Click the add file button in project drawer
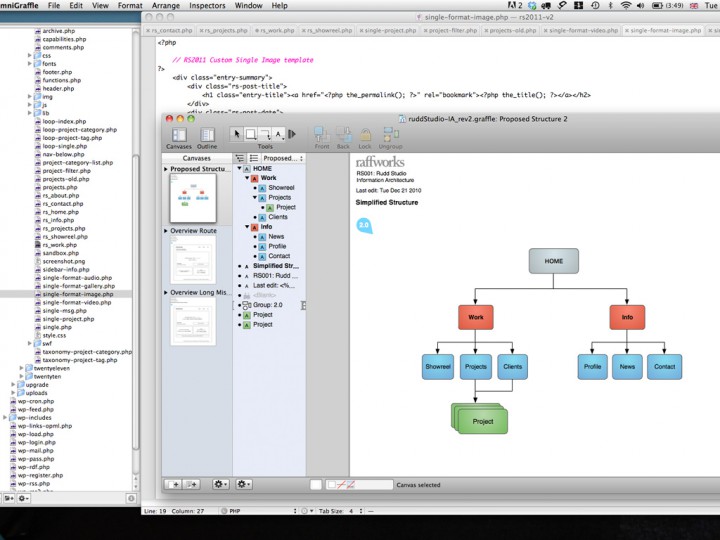Image resolution: width=720 pixels, height=540 pixels. pos(9,498)
